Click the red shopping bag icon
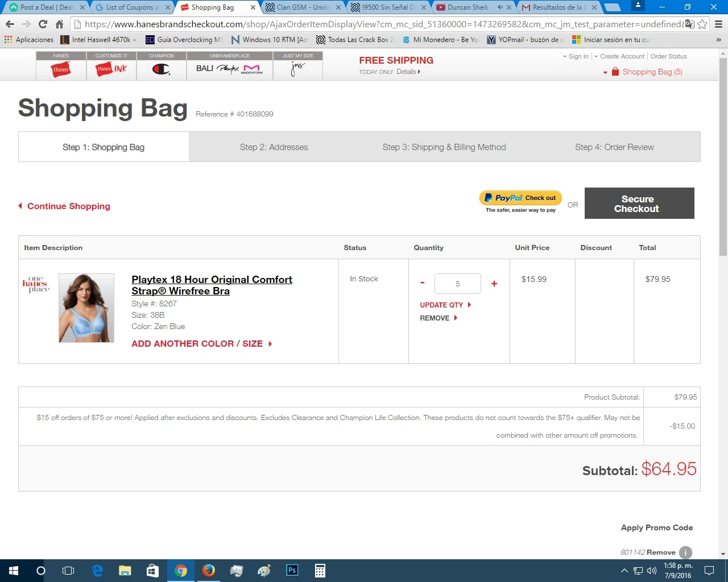The height and width of the screenshot is (582, 728). point(615,72)
